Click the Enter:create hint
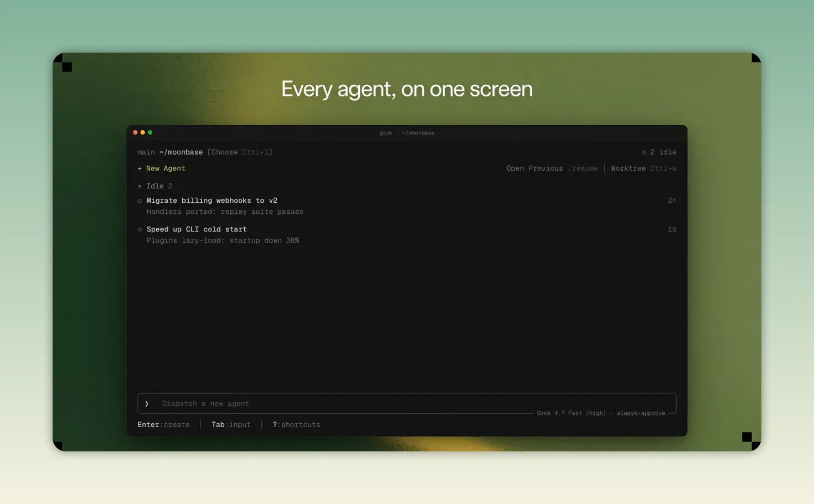 pyautogui.click(x=163, y=425)
